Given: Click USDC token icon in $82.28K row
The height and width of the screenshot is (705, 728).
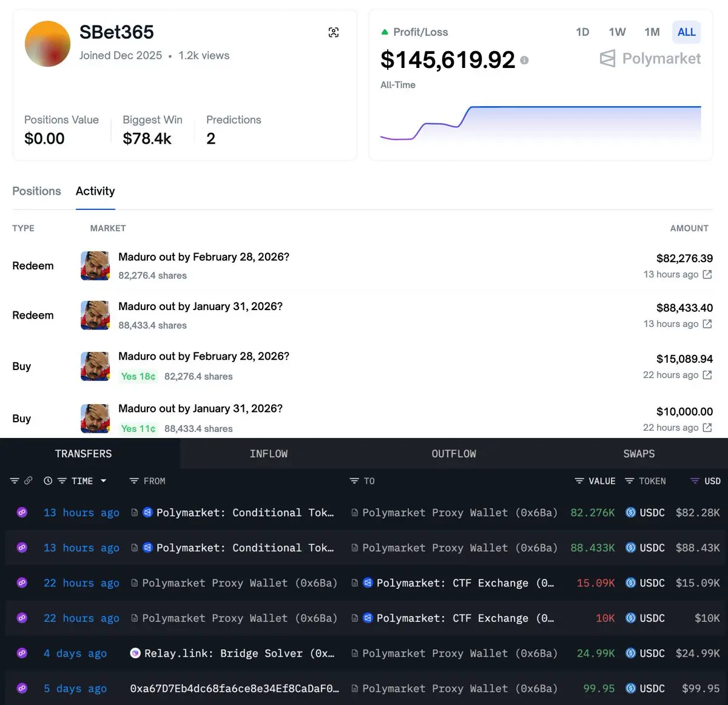Looking at the screenshot, I should pyautogui.click(x=631, y=513).
